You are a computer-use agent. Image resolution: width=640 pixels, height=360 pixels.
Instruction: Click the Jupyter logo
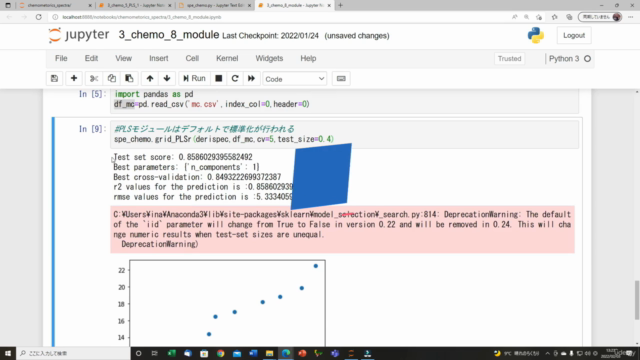click(x=79, y=35)
